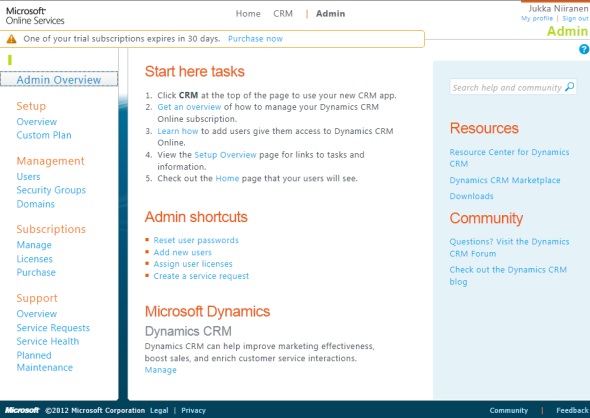Click the Microsoft logo in footer
Image resolution: width=590 pixels, height=418 pixels.
point(22,410)
